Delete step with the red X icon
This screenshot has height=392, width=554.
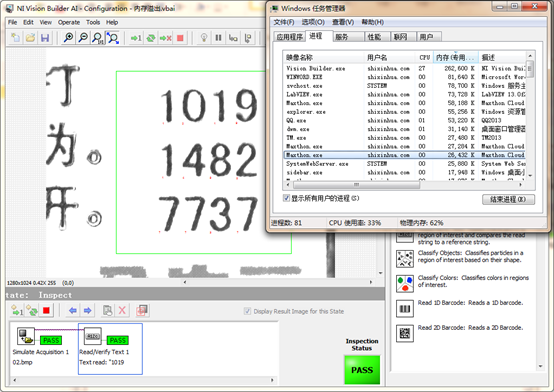click(122, 311)
